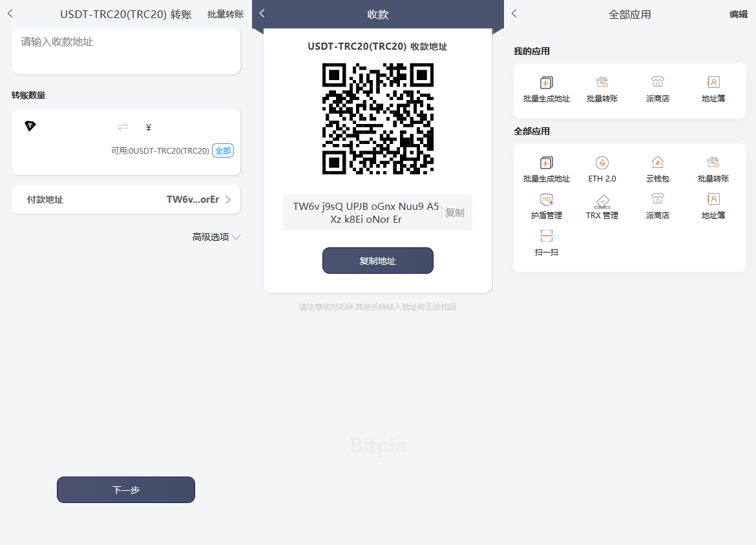The height and width of the screenshot is (545, 756).
Task: Click the 可用:0USDT-TRC20(TRC20) balance text
Action: 160,151
